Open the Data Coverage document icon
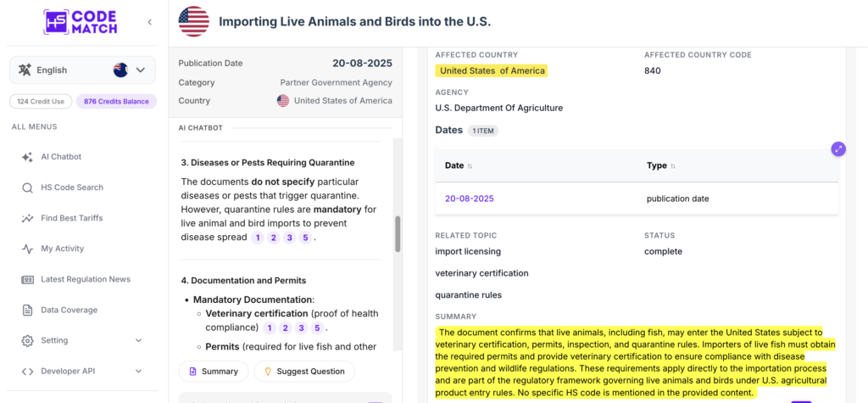Viewport: 868px width, 403px height. 27,310
